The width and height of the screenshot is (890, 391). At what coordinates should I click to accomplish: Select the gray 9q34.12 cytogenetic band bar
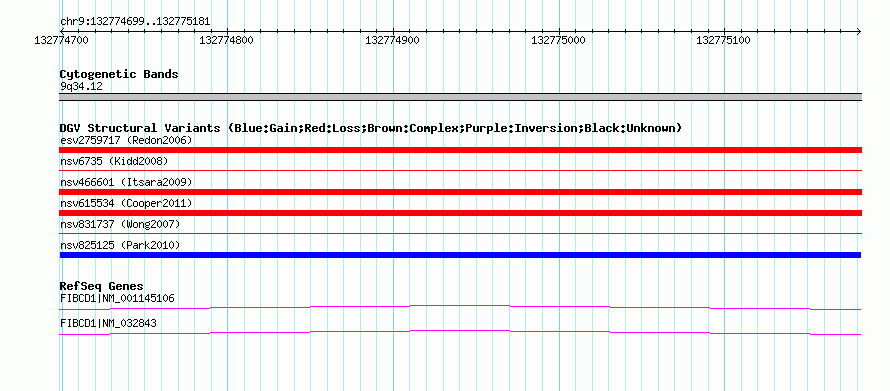pos(460,97)
